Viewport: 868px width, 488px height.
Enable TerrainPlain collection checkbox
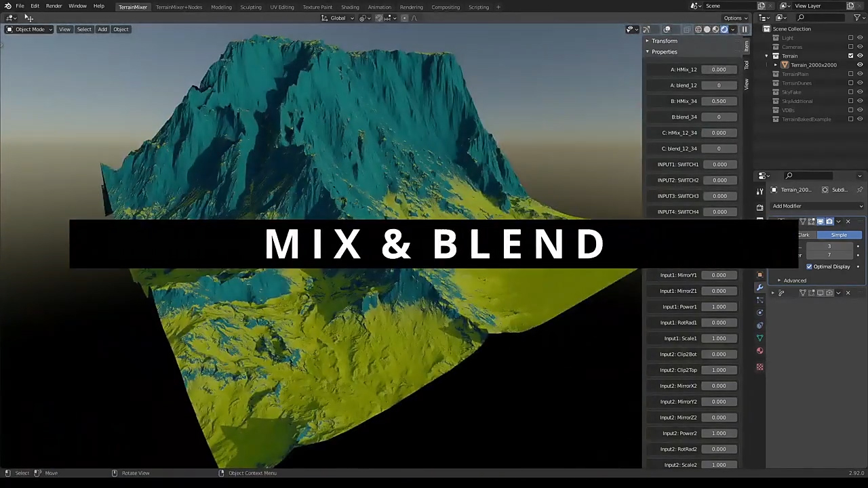click(850, 74)
